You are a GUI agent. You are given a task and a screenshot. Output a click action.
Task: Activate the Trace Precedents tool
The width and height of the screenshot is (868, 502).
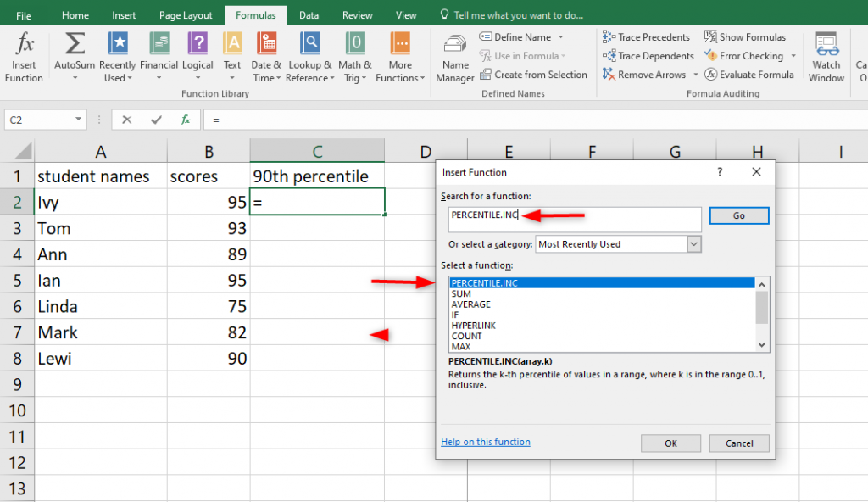(647, 36)
